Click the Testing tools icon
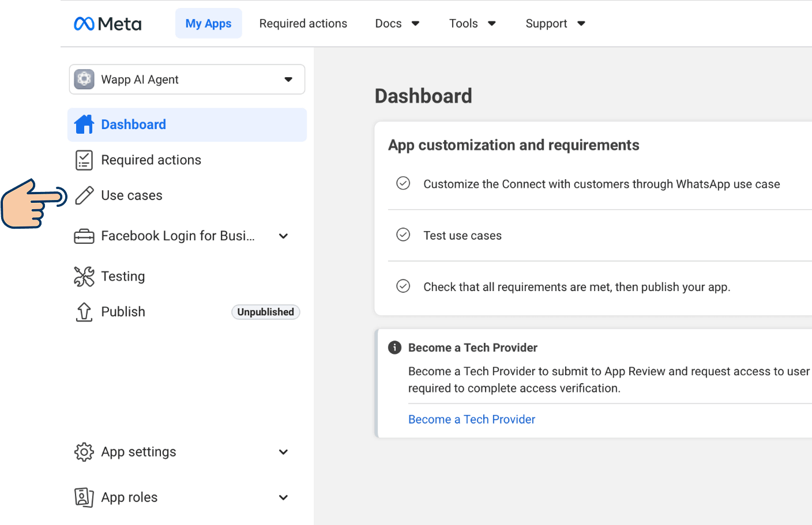Image resolution: width=812 pixels, height=525 pixels. pyautogui.click(x=84, y=277)
